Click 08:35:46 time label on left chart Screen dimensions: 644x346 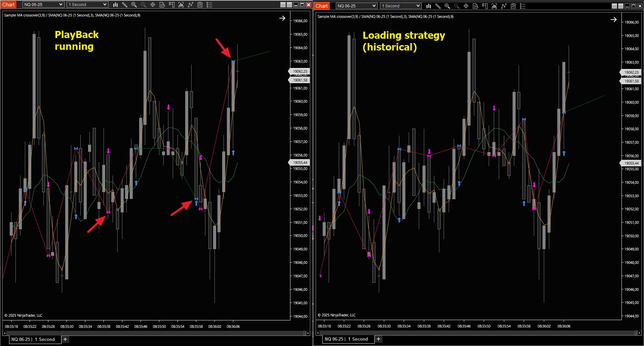[141, 326]
